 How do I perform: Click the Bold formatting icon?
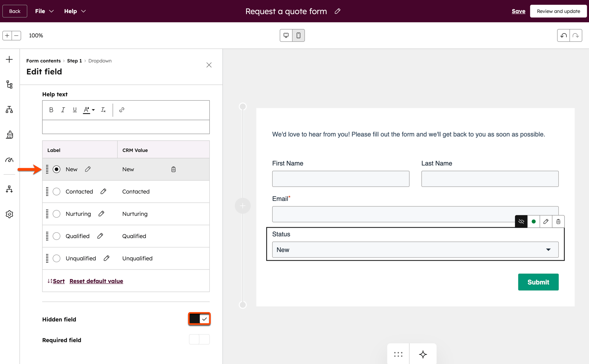(51, 110)
